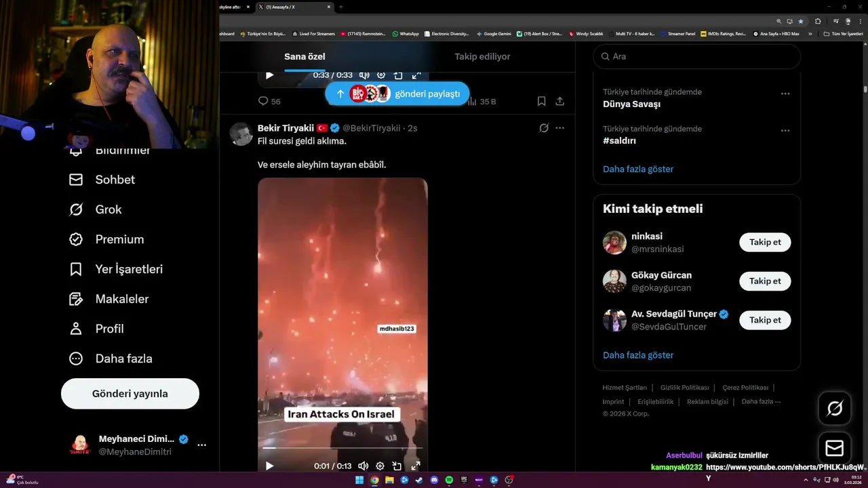Image resolution: width=868 pixels, height=488 pixels.
Task: Expand hidden bookmarks overflow chevron
Action: click(x=810, y=33)
